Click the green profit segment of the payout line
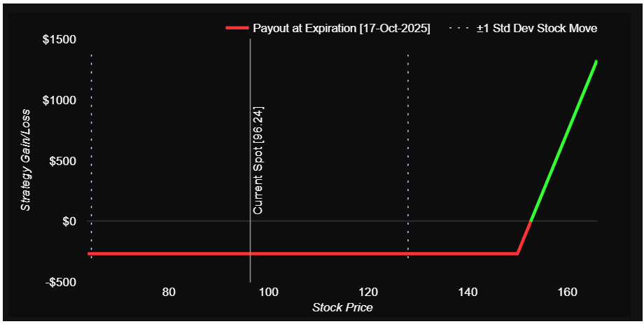644x324 pixels. pos(564,140)
